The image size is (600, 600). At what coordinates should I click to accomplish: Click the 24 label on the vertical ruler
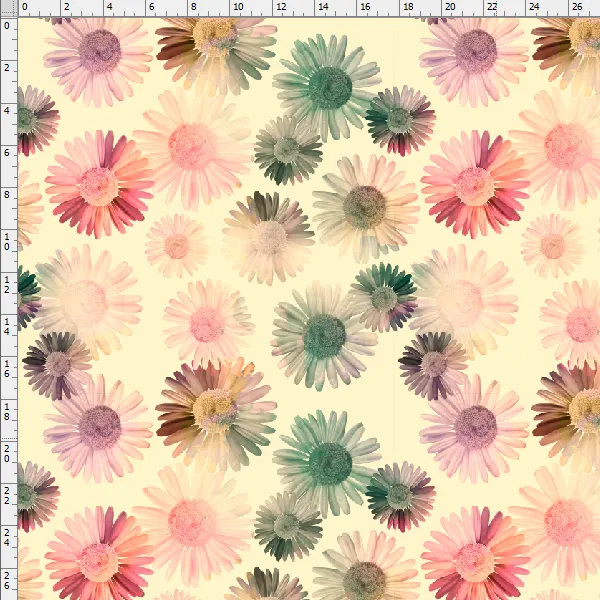pyautogui.click(x=7, y=538)
